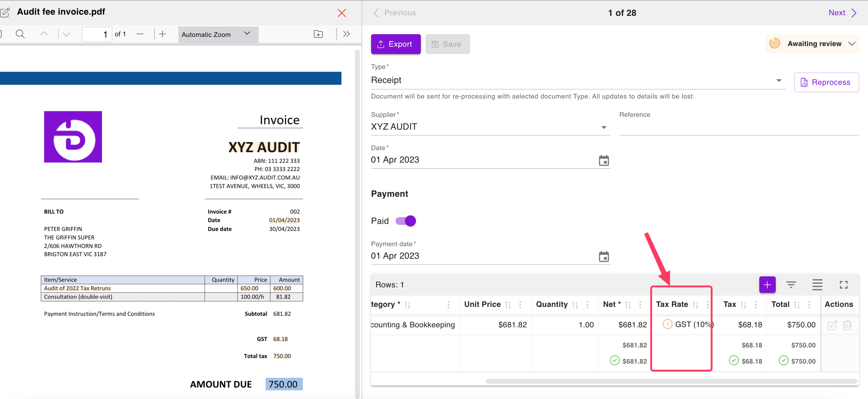Open Net column options menu

(640, 305)
